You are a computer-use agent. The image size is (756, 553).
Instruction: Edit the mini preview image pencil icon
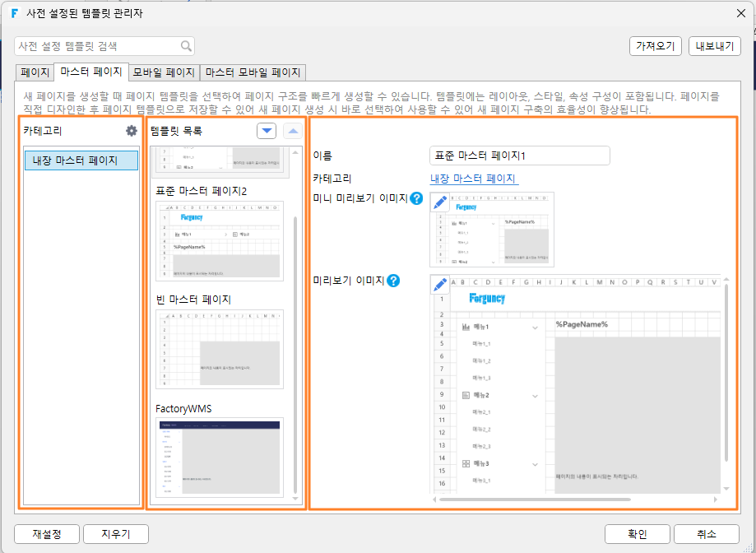point(440,202)
